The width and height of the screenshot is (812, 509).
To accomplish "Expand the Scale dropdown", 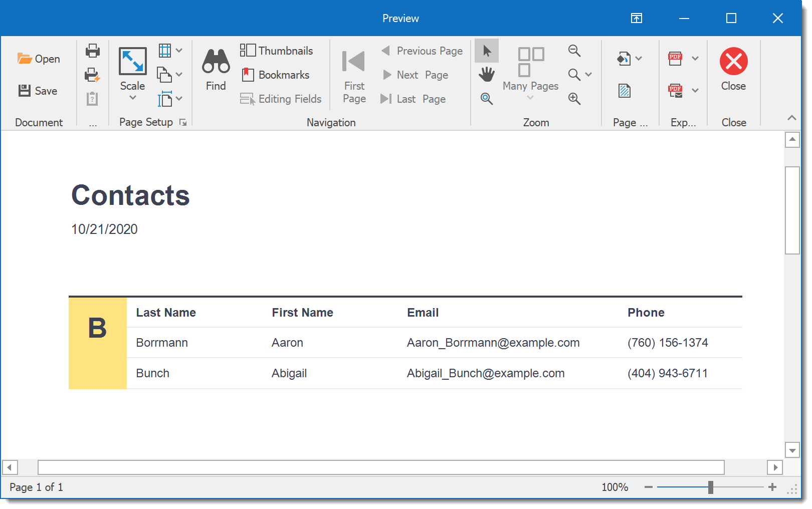I will pyautogui.click(x=133, y=97).
